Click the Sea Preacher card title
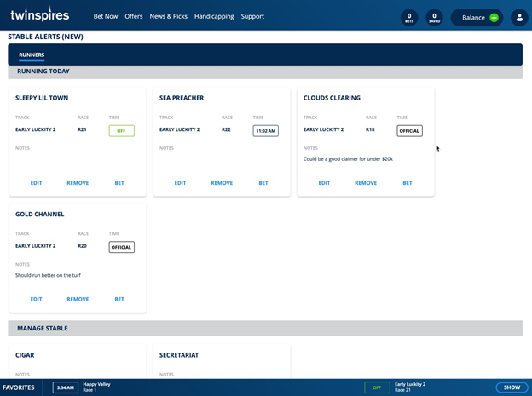 182,98
